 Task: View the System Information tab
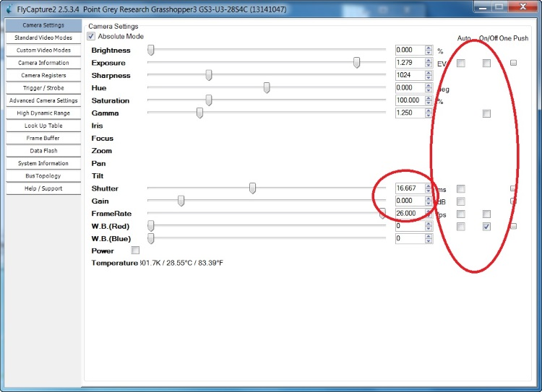click(43, 163)
